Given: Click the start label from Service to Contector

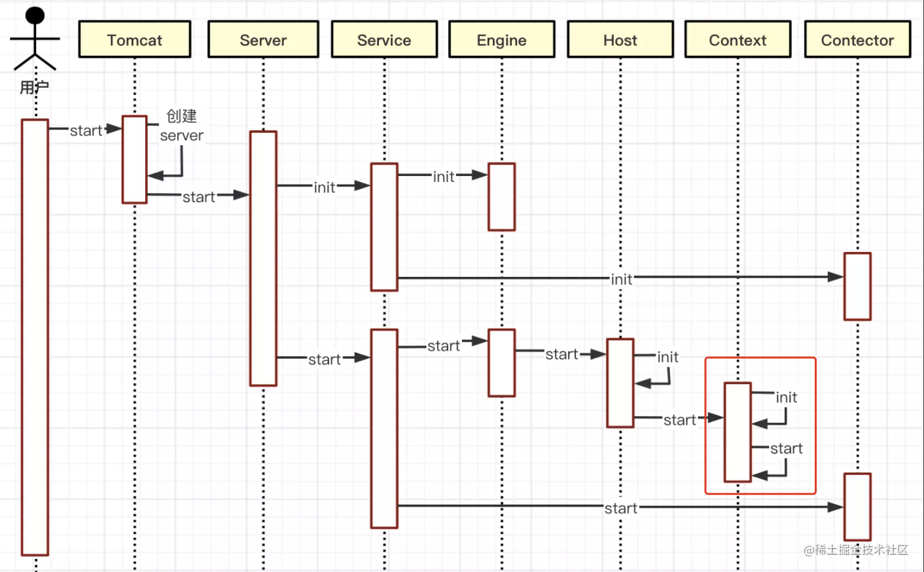Looking at the screenshot, I should pos(621,509).
